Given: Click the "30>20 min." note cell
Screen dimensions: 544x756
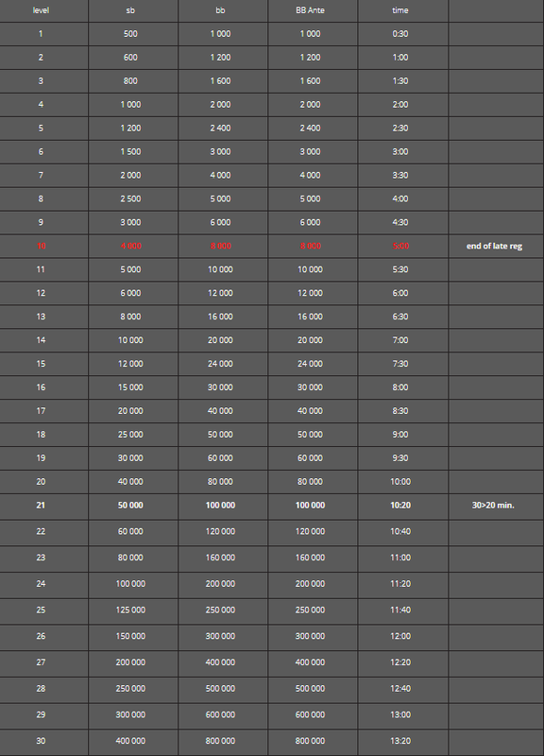Looking at the screenshot, I should pyautogui.click(x=493, y=506).
